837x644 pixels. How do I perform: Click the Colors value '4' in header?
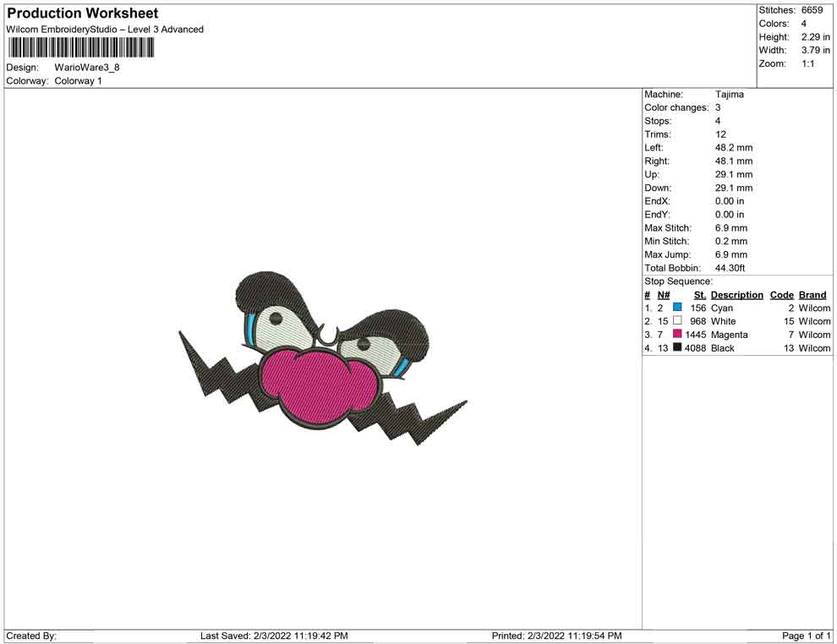point(803,24)
